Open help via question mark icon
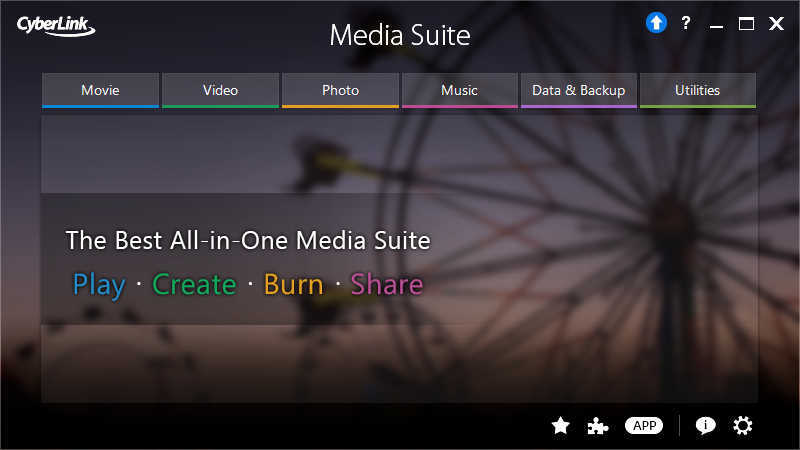Viewport: 800px width, 450px height. click(686, 23)
